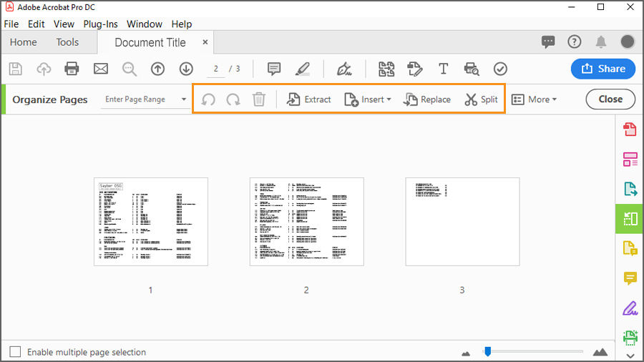
Task: Click the Share button
Action: coord(603,69)
